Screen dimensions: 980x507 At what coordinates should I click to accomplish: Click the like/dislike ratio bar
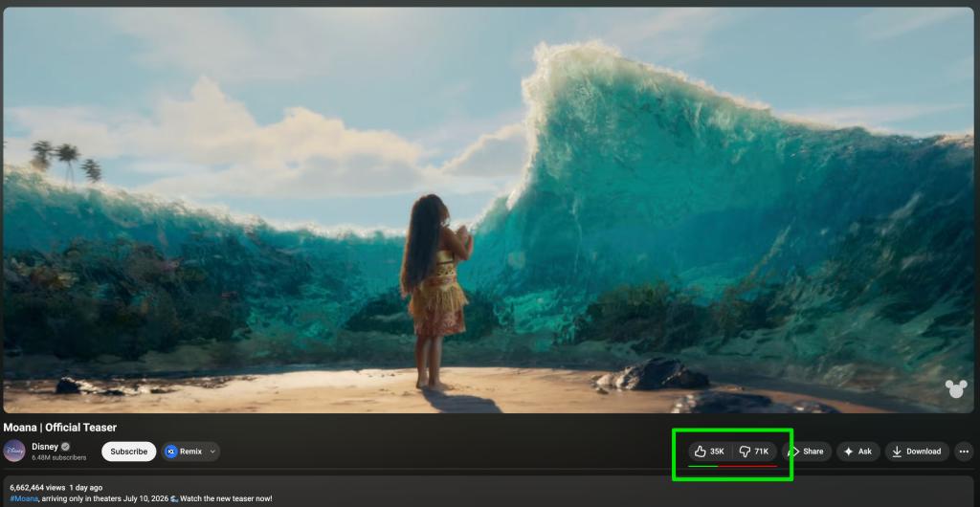pyautogui.click(x=732, y=466)
